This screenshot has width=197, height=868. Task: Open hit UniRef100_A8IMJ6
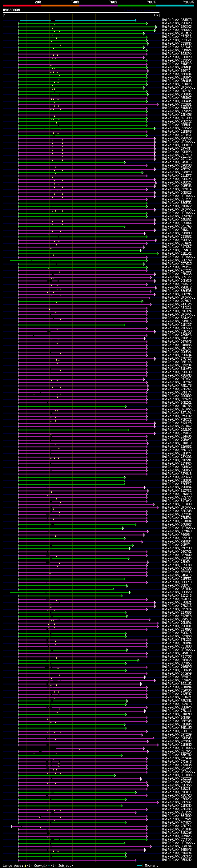(x=177, y=34)
